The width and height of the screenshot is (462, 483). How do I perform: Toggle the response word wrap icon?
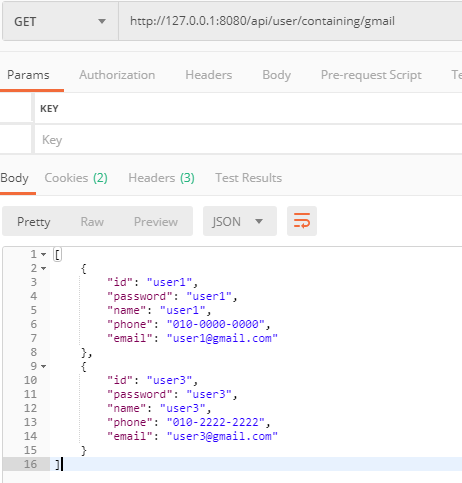pyautogui.click(x=302, y=221)
